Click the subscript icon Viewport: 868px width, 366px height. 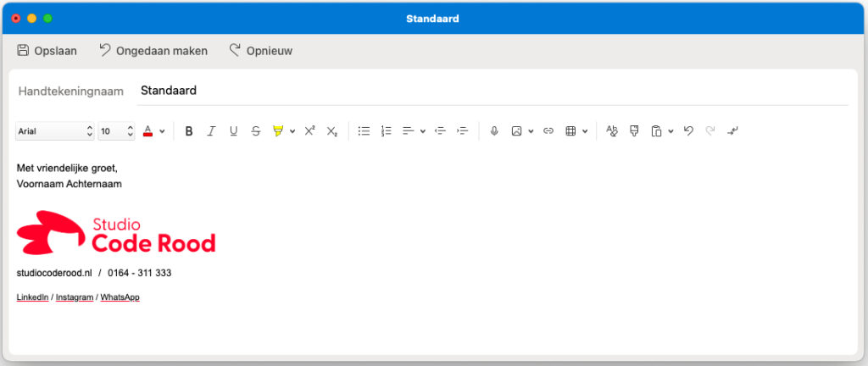click(x=332, y=131)
